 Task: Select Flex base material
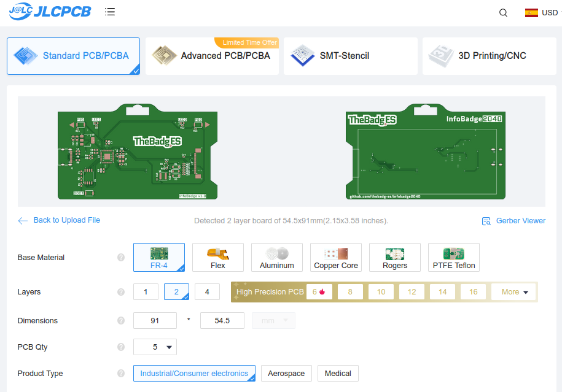(218, 258)
